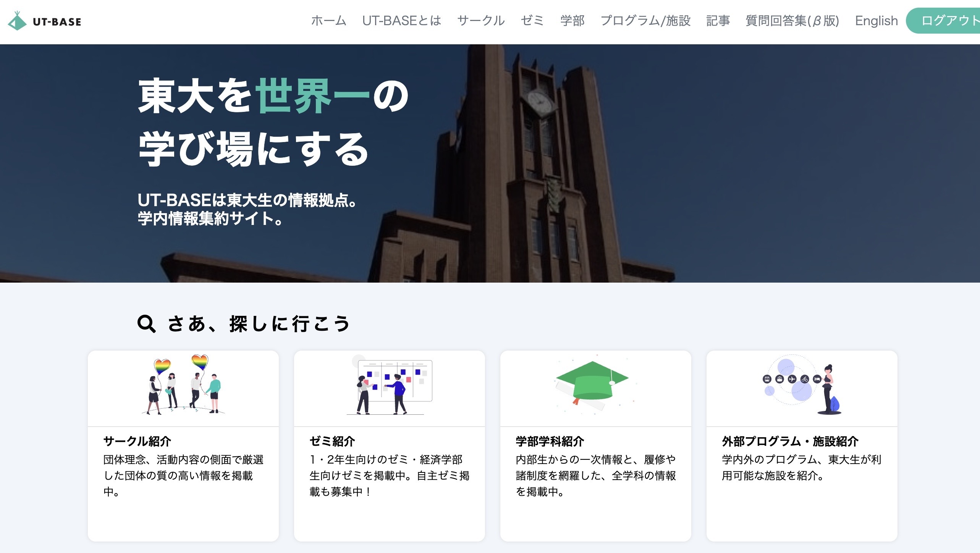Click the seminar board illustration

click(390, 385)
